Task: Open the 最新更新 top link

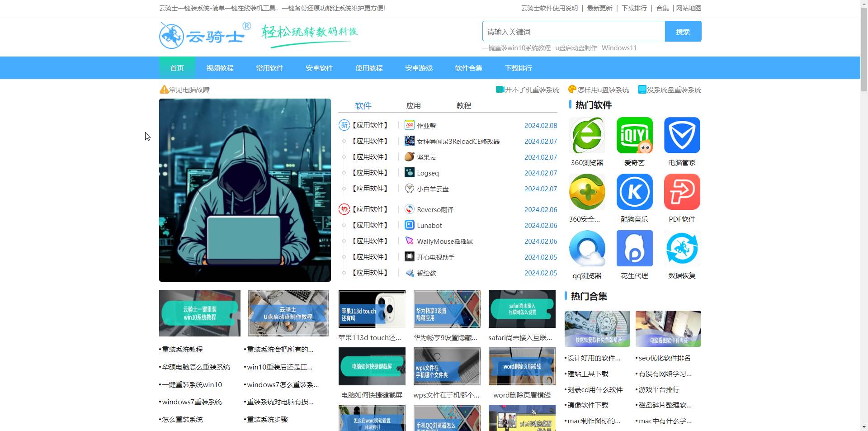Action: tap(599, 8)
